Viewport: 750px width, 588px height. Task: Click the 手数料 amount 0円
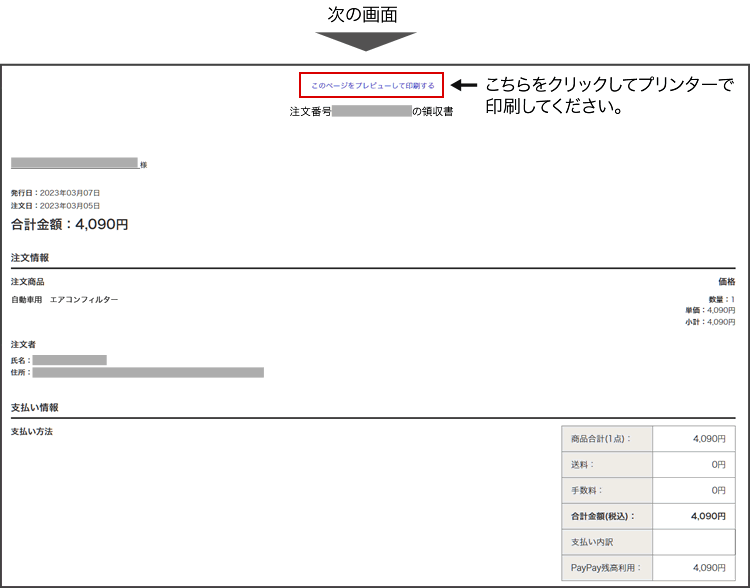pyautogui.click(x=718, y=490)
